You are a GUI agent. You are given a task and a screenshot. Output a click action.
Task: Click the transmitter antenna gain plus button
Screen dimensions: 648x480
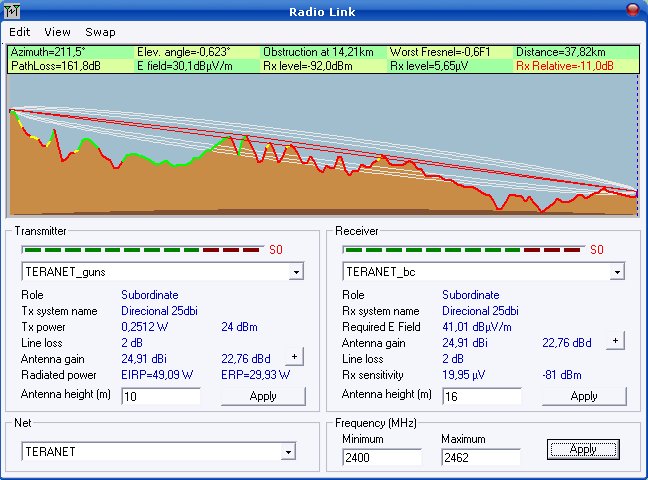(x=295, y=357)
